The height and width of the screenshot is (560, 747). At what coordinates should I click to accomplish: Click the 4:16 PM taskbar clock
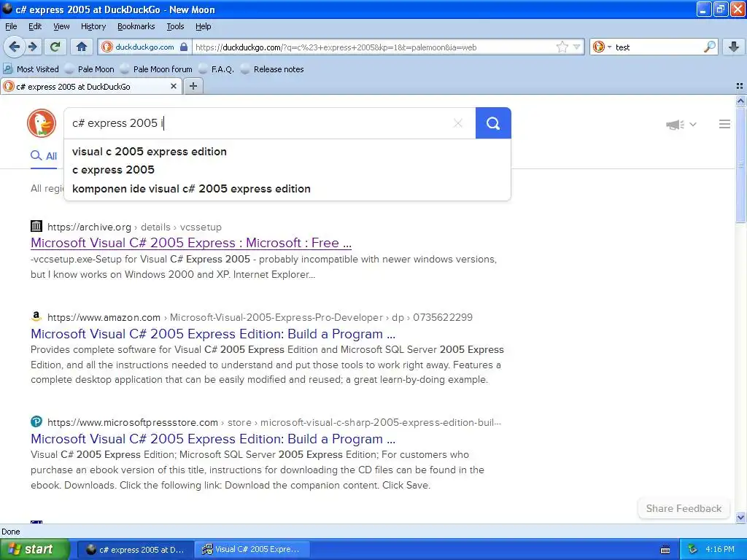720,550
